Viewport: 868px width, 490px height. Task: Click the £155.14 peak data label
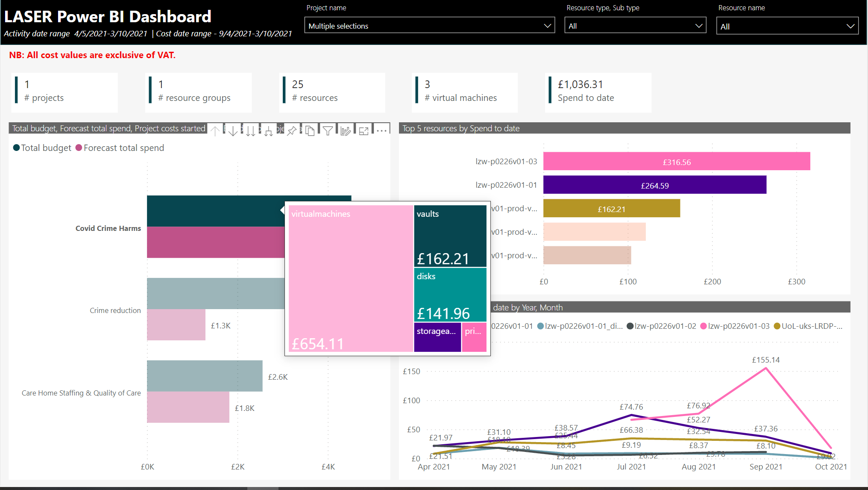pos(766,360)
